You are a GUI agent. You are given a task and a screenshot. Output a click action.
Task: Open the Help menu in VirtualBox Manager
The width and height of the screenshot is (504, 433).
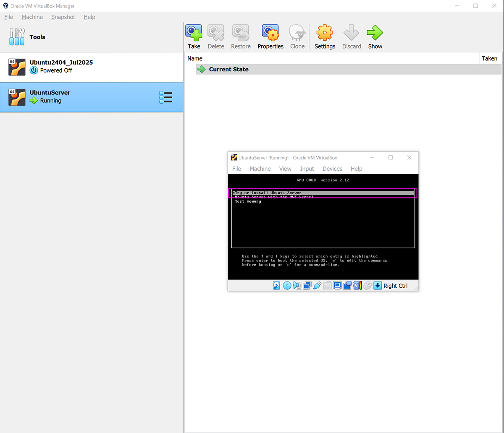pos(89,17)
